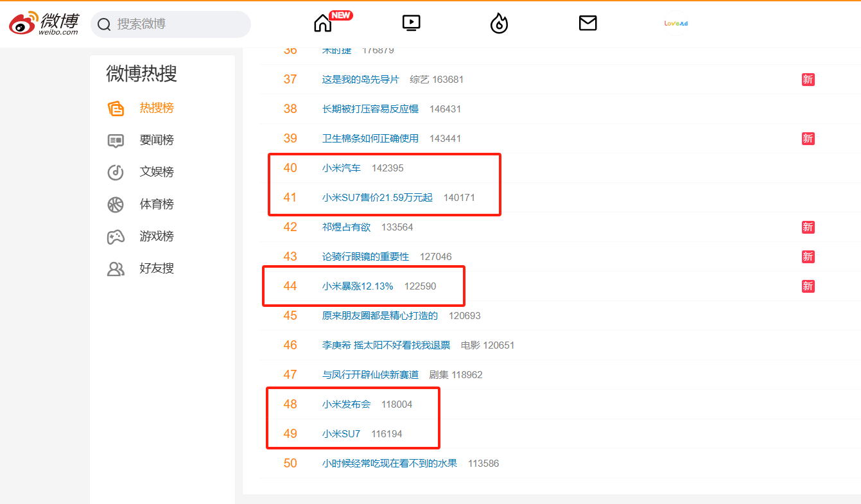861x504 pixels.
Task: Select the 游戏榜 tab
Action: click(x=157, y=236)
